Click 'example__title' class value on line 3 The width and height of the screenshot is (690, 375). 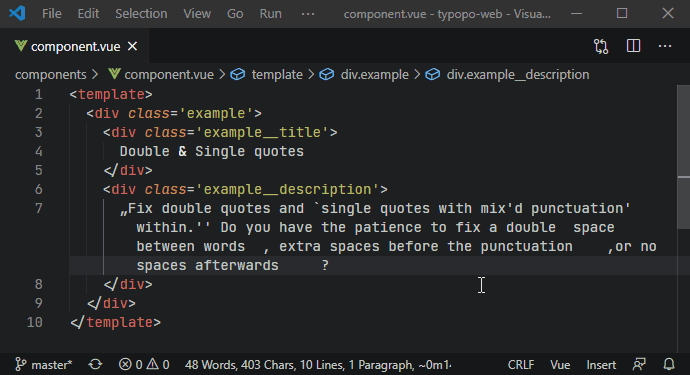click(x=262, y=132)
